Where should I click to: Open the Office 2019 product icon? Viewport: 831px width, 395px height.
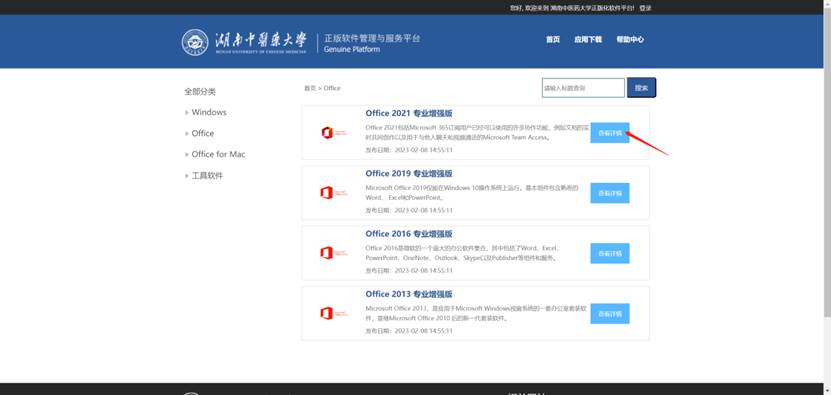tap(333, 193)
